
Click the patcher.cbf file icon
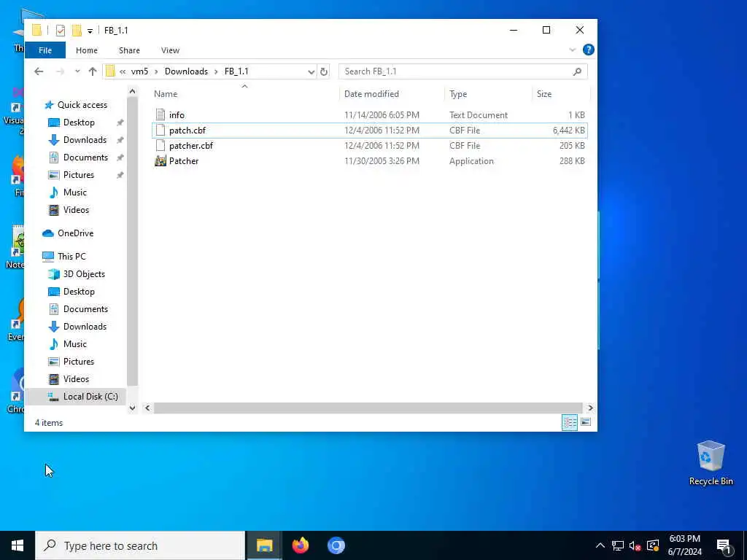point(160,145)
